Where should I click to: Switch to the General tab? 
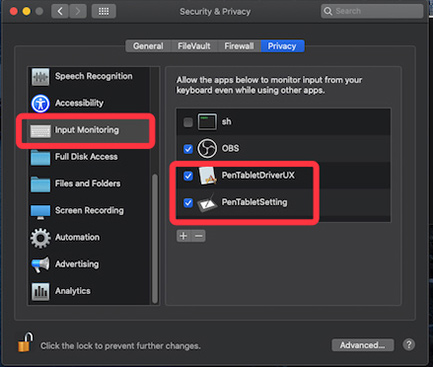(x=148, y=46)
